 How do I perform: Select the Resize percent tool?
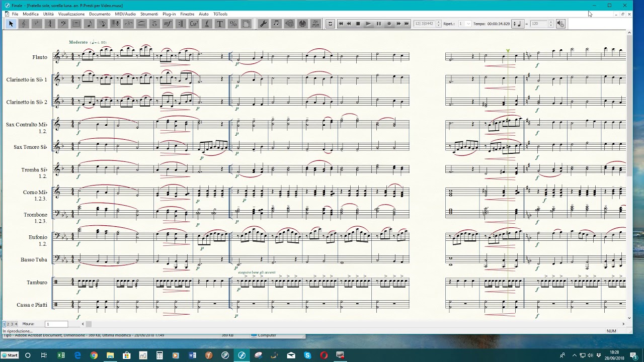click(x=233, y=24)
